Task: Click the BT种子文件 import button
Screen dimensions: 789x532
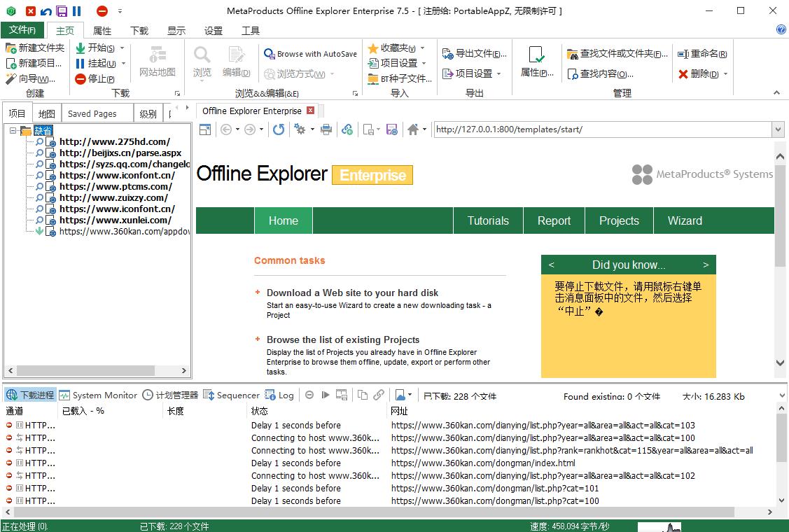Action: (400, 79)
